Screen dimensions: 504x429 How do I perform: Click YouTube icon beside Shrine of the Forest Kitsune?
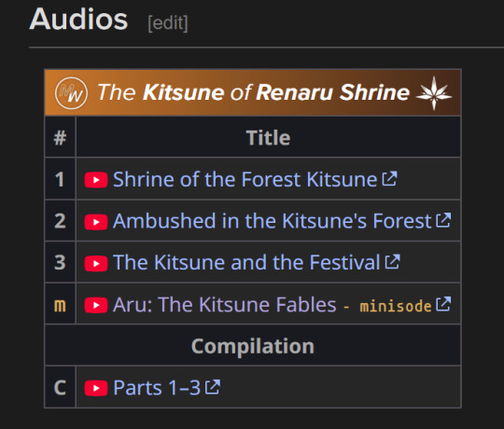[x=96, y=179]
